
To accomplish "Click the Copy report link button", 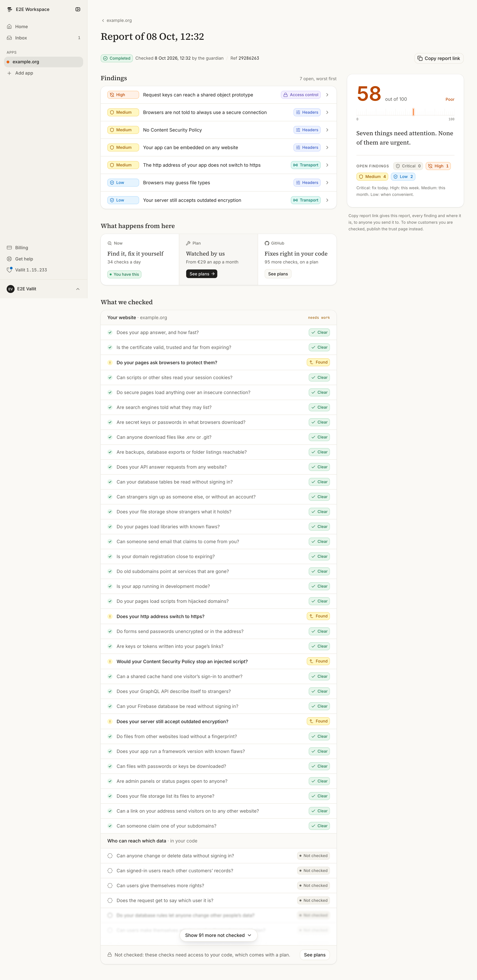I will pyautogui.click(x=439, y=58).
